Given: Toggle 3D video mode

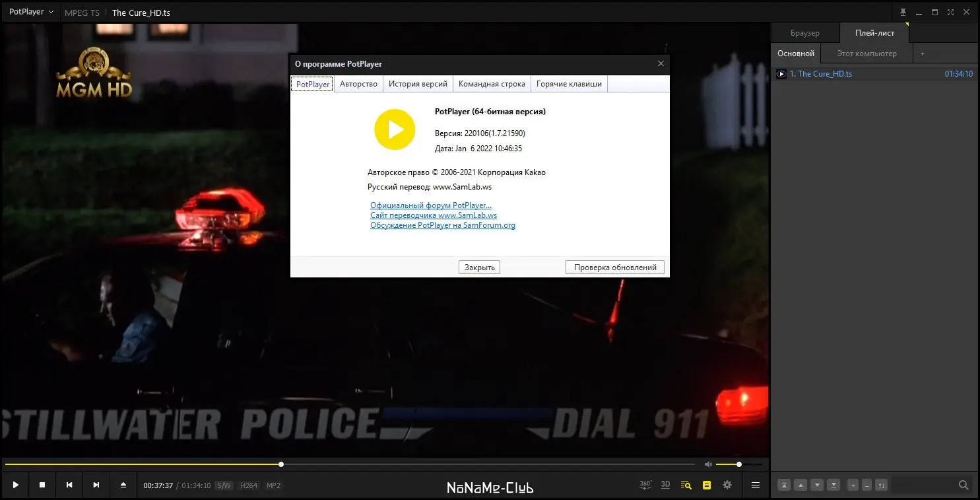Looking at the screenshot, I should pos(665,485).
